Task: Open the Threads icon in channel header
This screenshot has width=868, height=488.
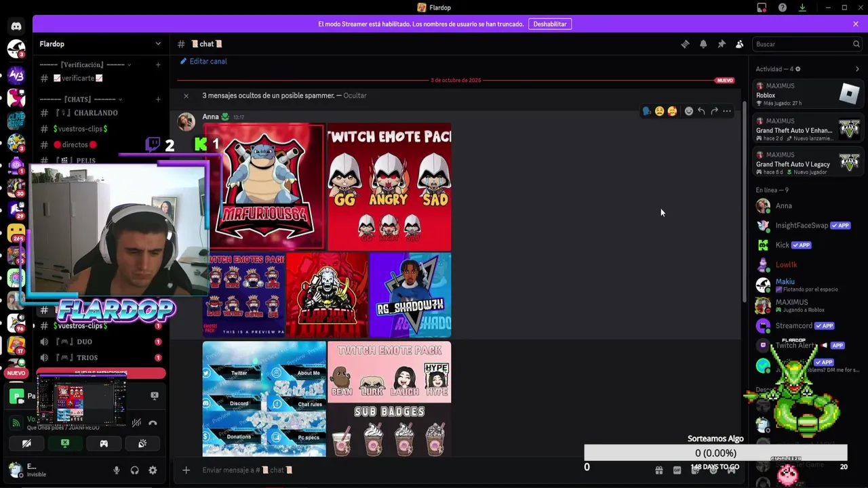Action: 685,44
